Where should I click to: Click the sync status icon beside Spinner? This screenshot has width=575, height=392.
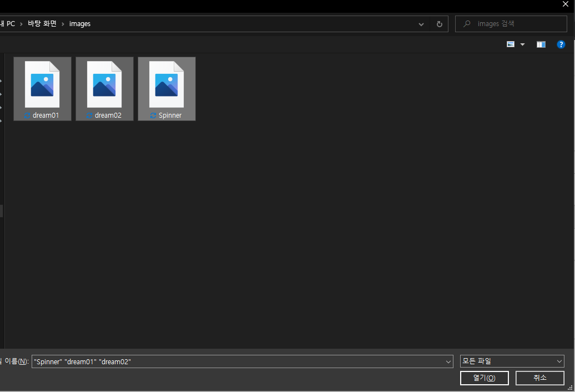tap(153, 115)
